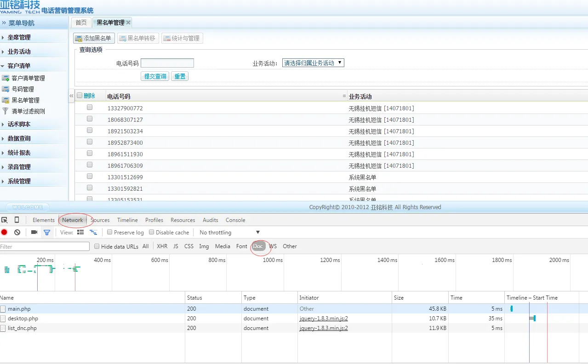Open the Elements DevTools tab
588x364 pixels.
(44, 220)
